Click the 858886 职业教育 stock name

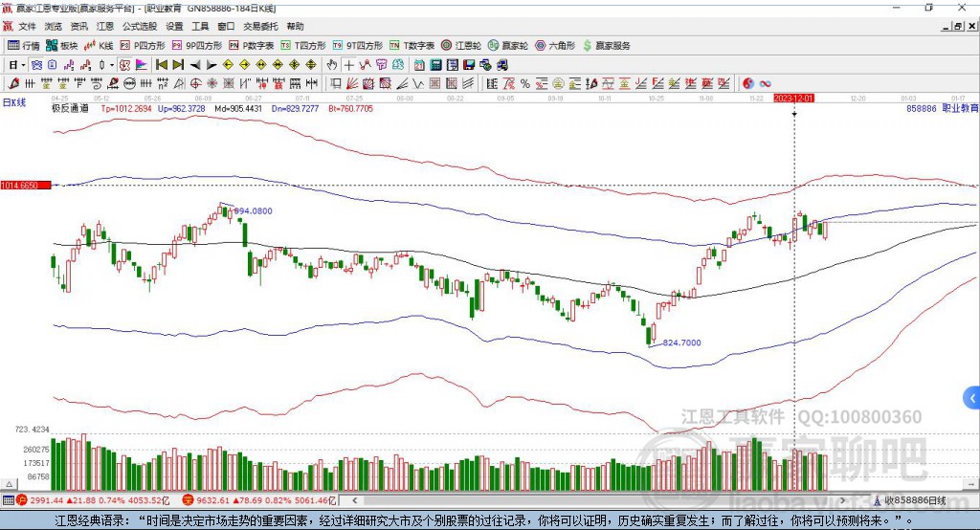point(942,108)
